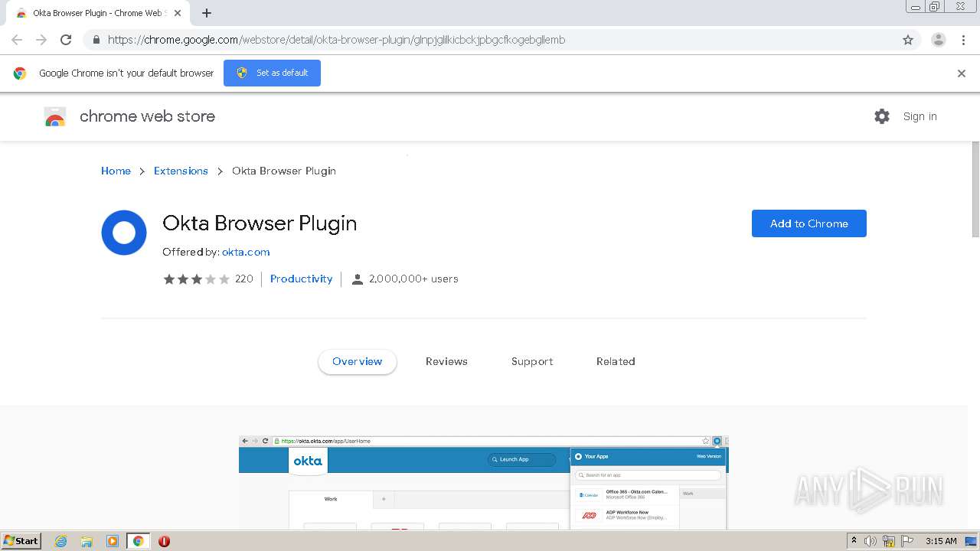This screenshot has width=980, height=551.
Task: Bookmark this page with the star icon
Action: coord(908,40)
